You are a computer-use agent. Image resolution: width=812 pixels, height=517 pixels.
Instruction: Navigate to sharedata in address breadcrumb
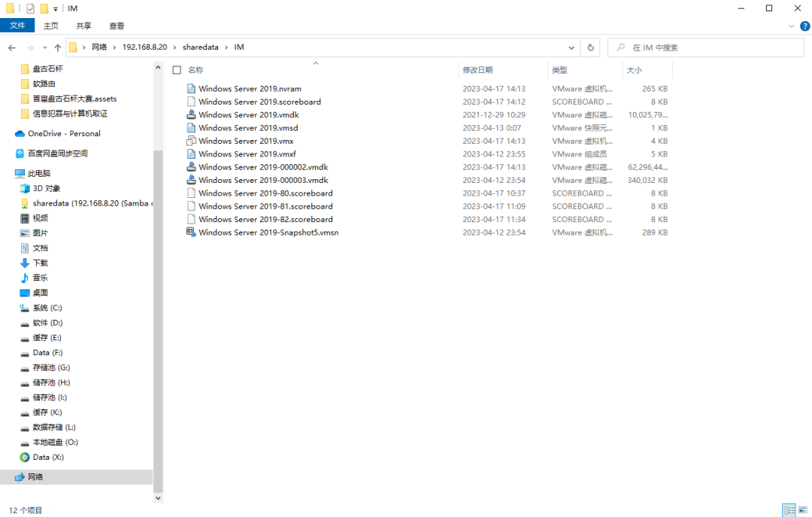201,47
